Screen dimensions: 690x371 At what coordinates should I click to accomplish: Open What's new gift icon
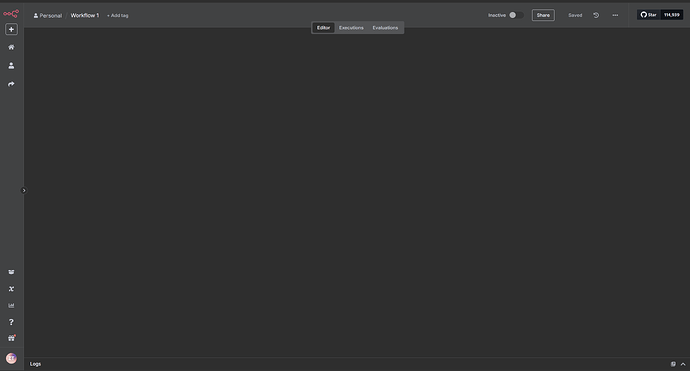(11, 338)
